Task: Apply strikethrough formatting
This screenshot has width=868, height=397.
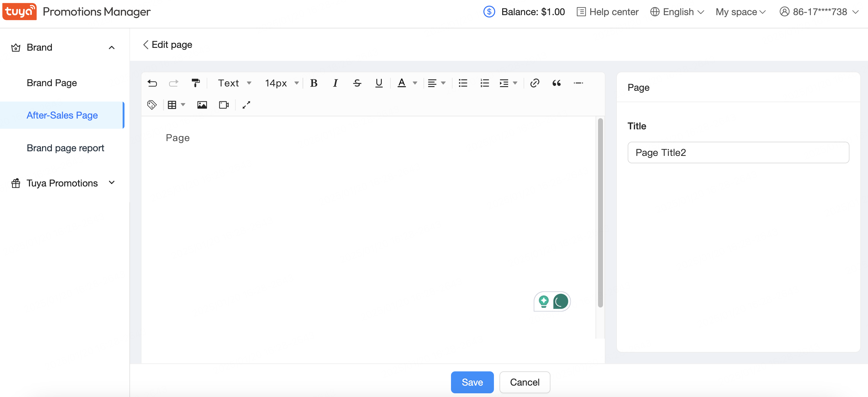Action: [357, 83]
